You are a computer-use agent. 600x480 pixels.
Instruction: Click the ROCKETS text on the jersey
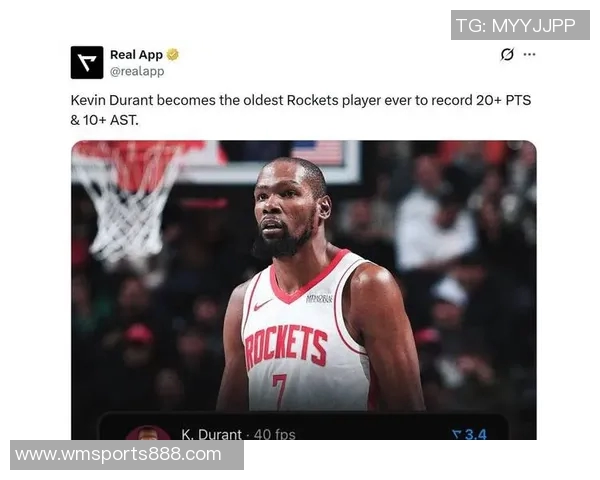[x=286, y=346]
